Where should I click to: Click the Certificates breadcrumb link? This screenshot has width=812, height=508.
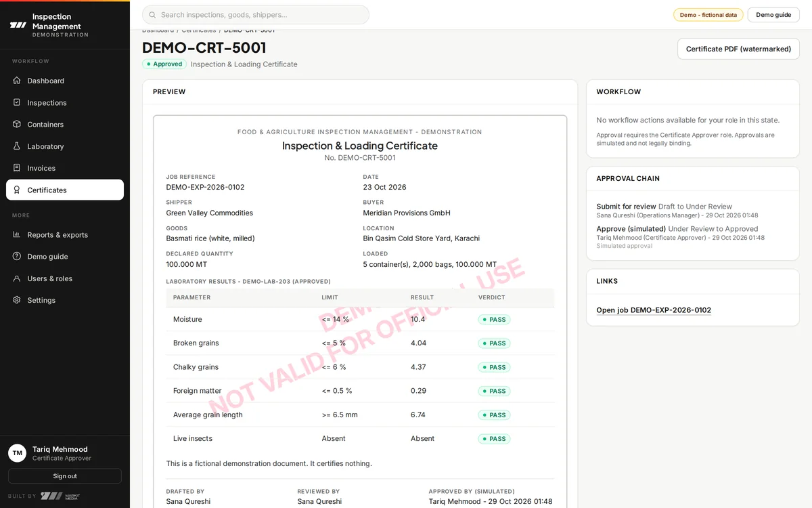199,30
